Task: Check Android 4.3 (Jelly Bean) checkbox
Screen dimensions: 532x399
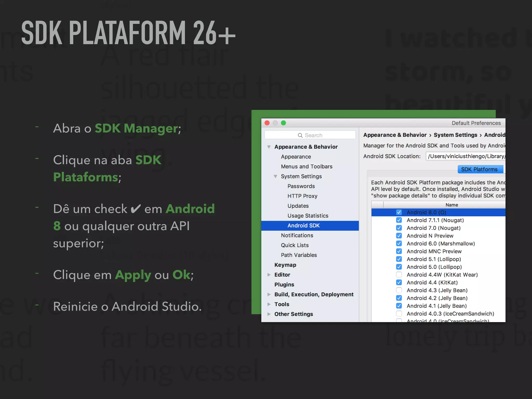Action: tap(399, 290)
